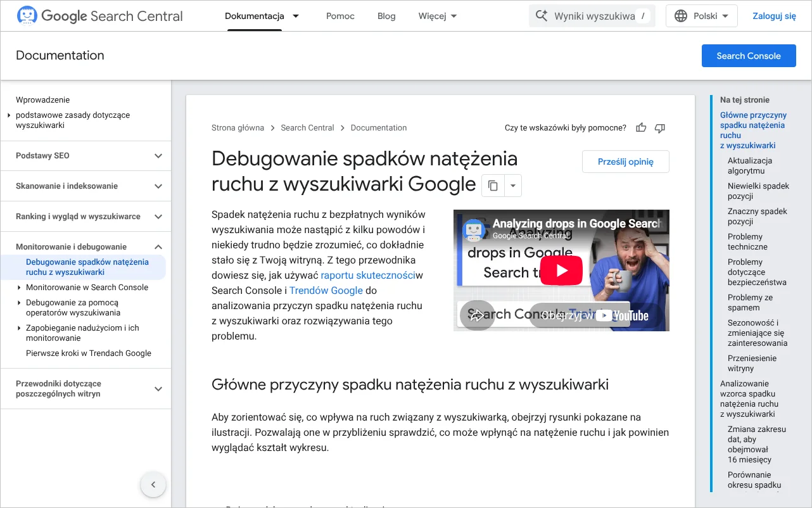Collapse Monitorowanie i debugowanie section
The width and height of the screenshot is (812, 508).
coord(158,247)
